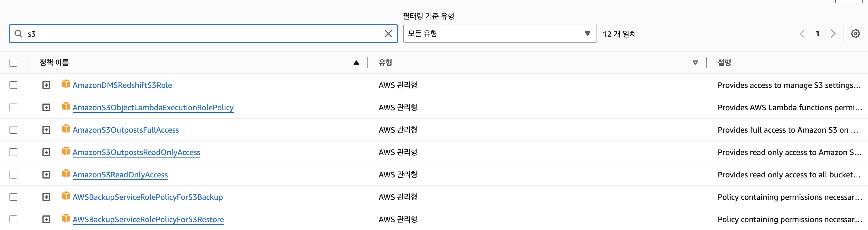The height and width of the screenshot is (230, 868).
Task: Expand AmazonDMSRedshiftS3Role policy details
Action: pos(46,85)
